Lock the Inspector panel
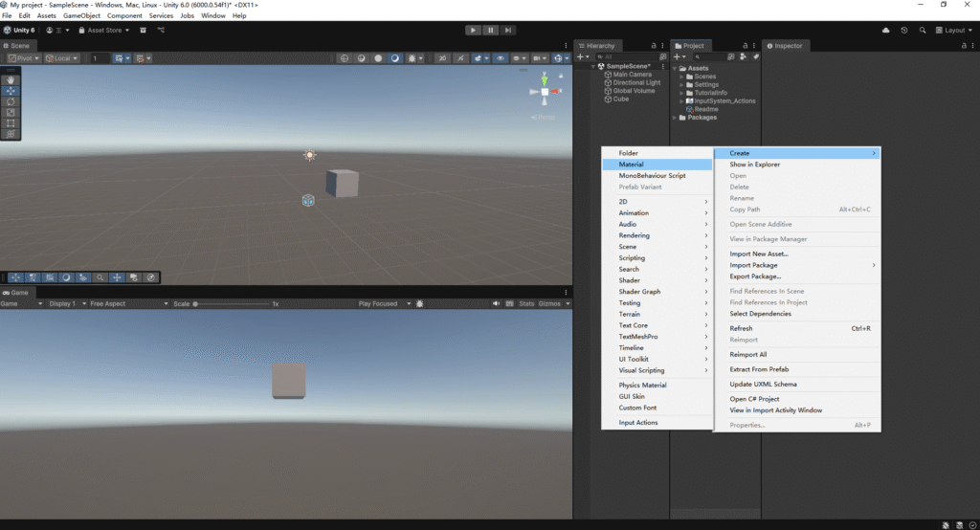The image size is (980, 530). click(x=964, y=46)
